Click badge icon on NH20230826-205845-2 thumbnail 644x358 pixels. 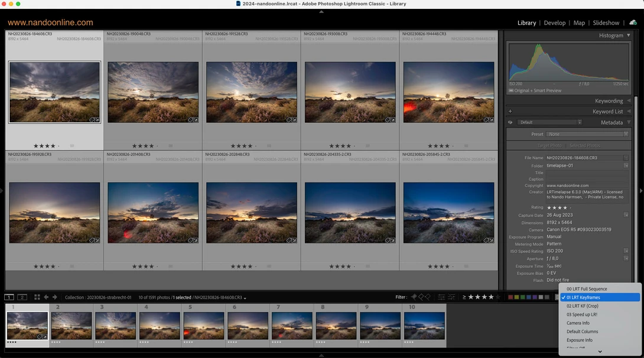click(x=489, y=240)
